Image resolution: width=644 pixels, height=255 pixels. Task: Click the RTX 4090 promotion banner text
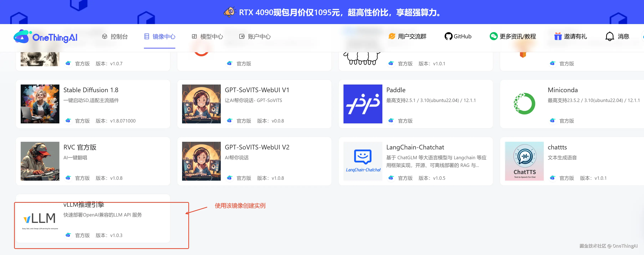(x=340, y=12)
